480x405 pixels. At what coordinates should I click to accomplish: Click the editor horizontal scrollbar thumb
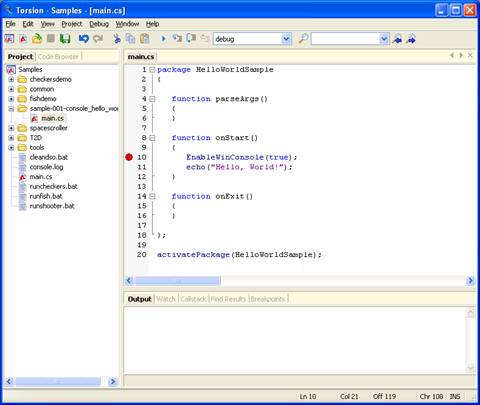[x=177, y=281]
